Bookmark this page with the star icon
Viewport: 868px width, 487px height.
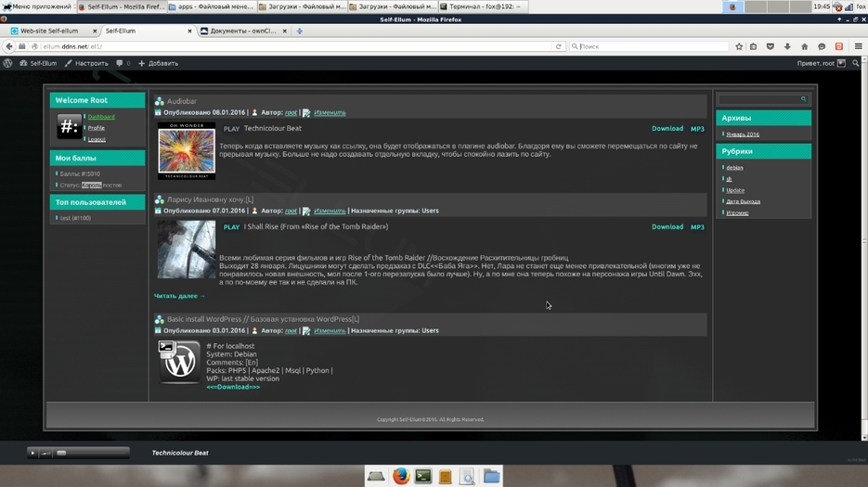pyautogui.click(x=739, y=46)
